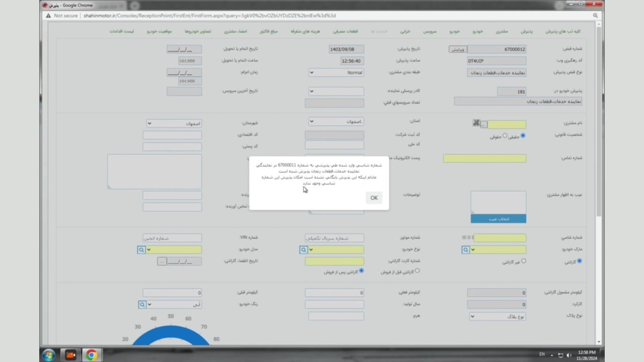Select the حقیقی radio button
The height and width of the screenshot is (362, 644).
tap(523, 136)
